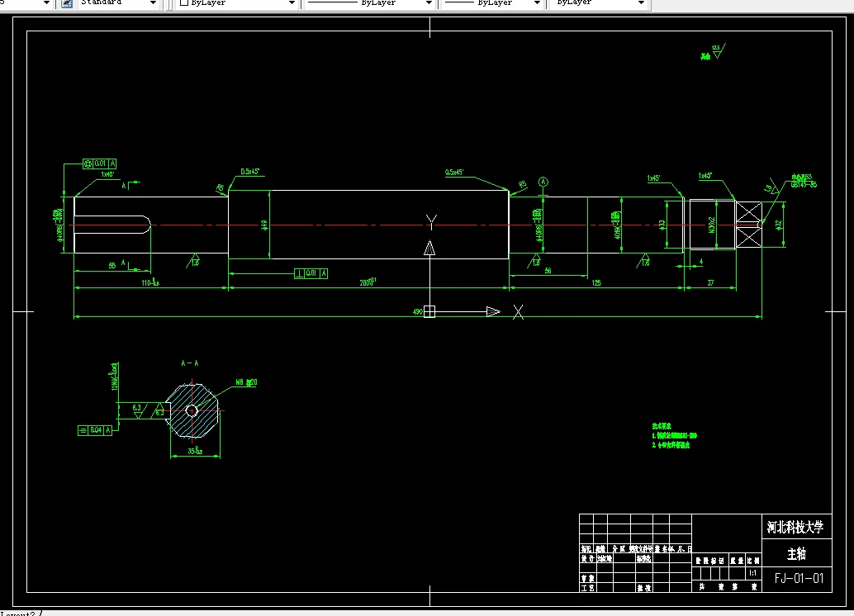Select the 37 dimension text
This screenshot has height=616, width=854.
tap(710, 283)
